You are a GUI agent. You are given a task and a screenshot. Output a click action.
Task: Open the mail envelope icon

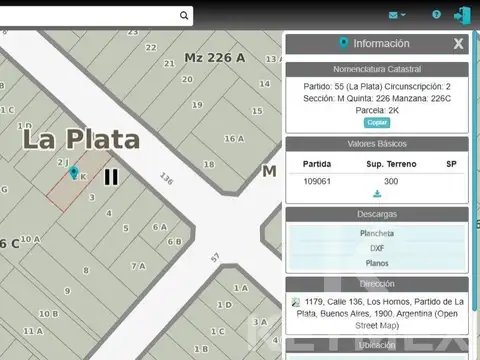(x=393, y=15)
